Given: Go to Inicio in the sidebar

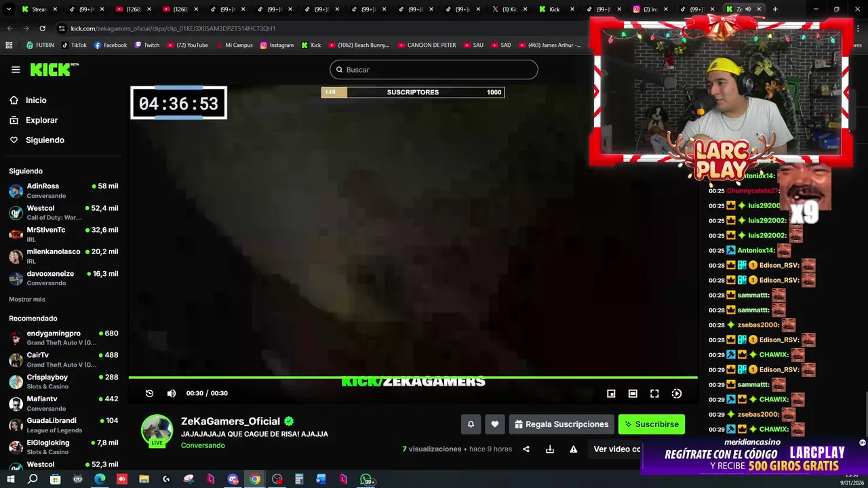Looking at the screenshot, I should tap(28, 100).
